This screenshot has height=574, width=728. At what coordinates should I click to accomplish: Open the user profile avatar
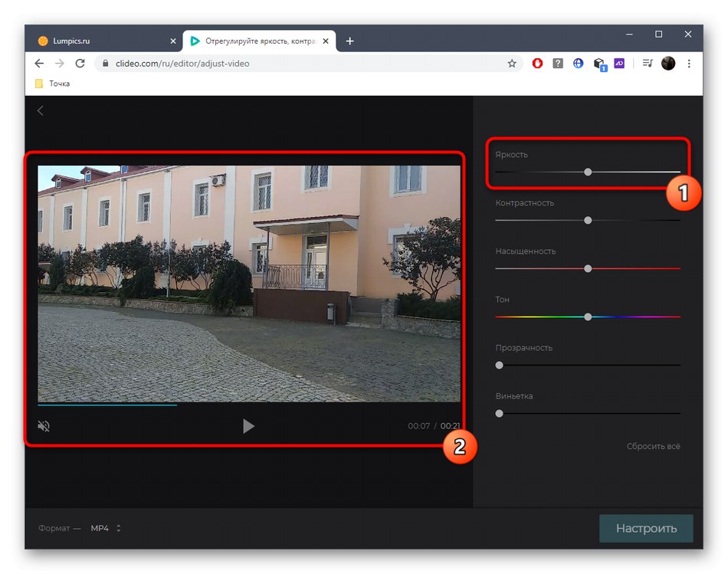pos(668,63)
